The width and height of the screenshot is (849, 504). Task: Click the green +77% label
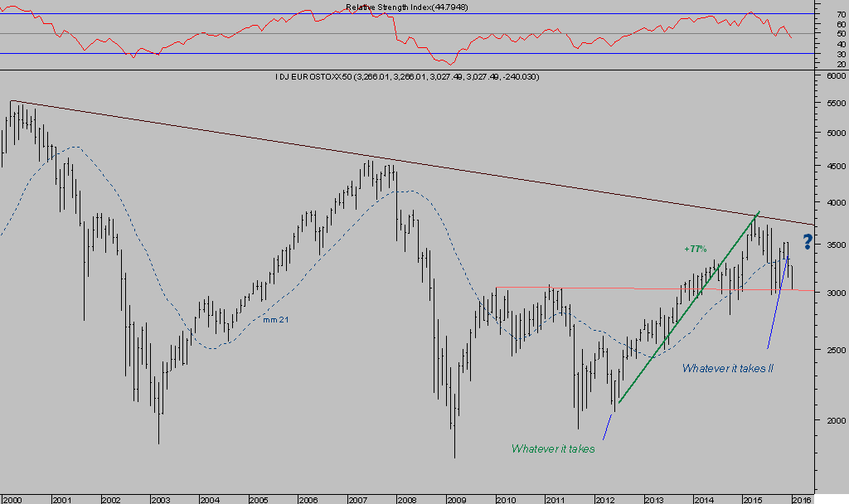pyautogui.click(x=695, y=249)
